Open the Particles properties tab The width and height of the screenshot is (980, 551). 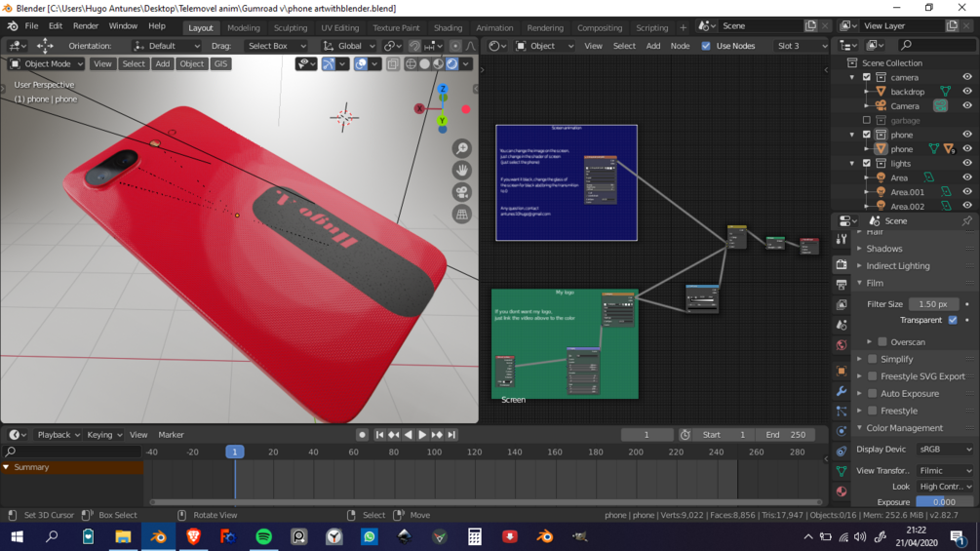point(842,412)
